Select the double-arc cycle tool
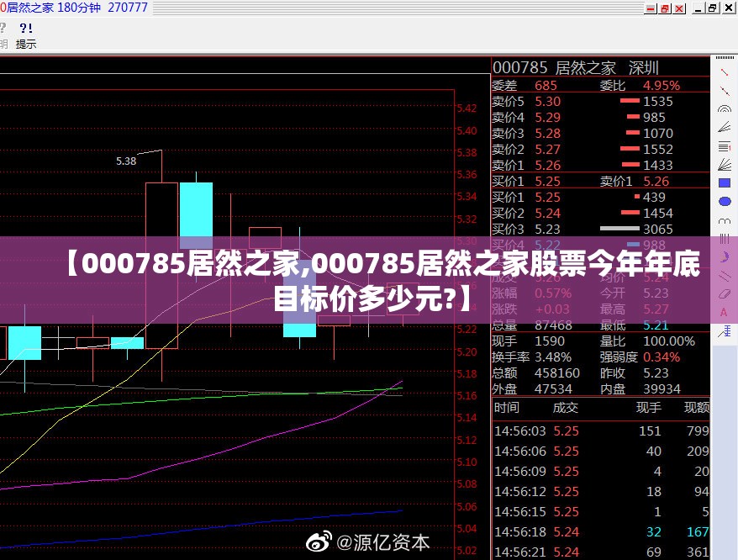Image resolution: width=738 pixels, height=560 pixels. pos(725,220)
